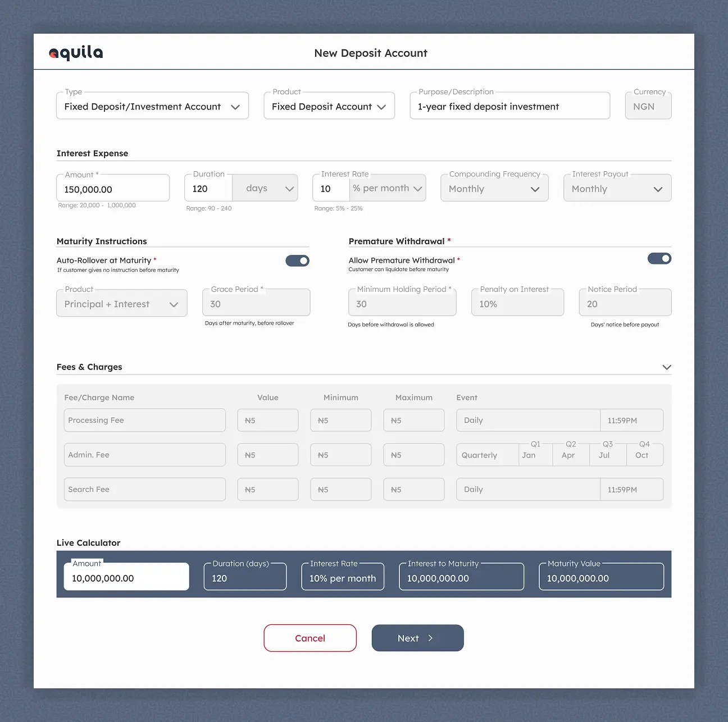Select the Q3 Jul cell
This screenshot has width=728, height=722.
(608, 455)
